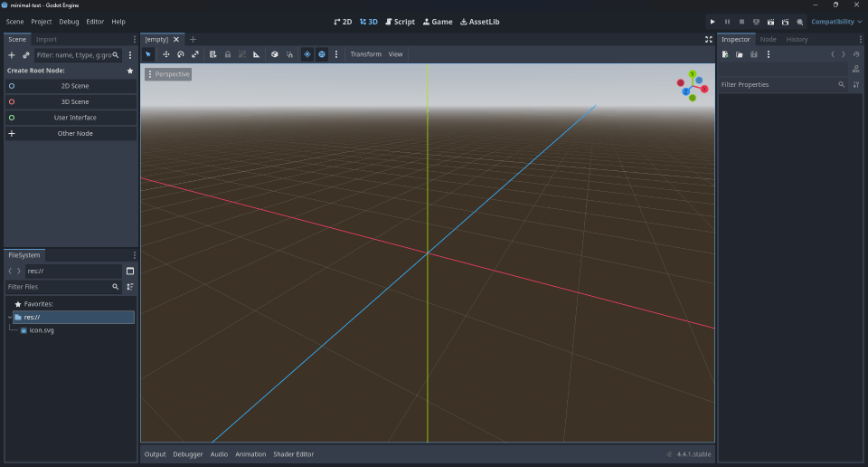Screen dimensions: 868x467
Task: Open sun and environment settings dots menu
Action: click(x=336, y=54)
